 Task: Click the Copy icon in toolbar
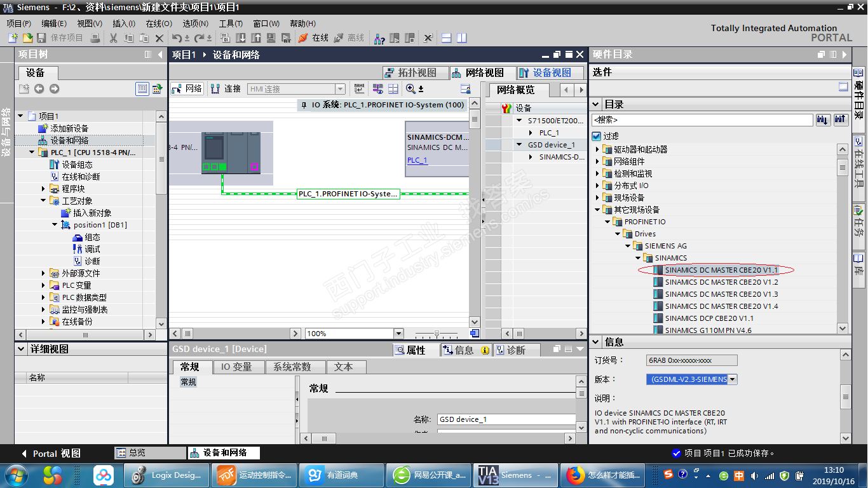coord(128,38)
